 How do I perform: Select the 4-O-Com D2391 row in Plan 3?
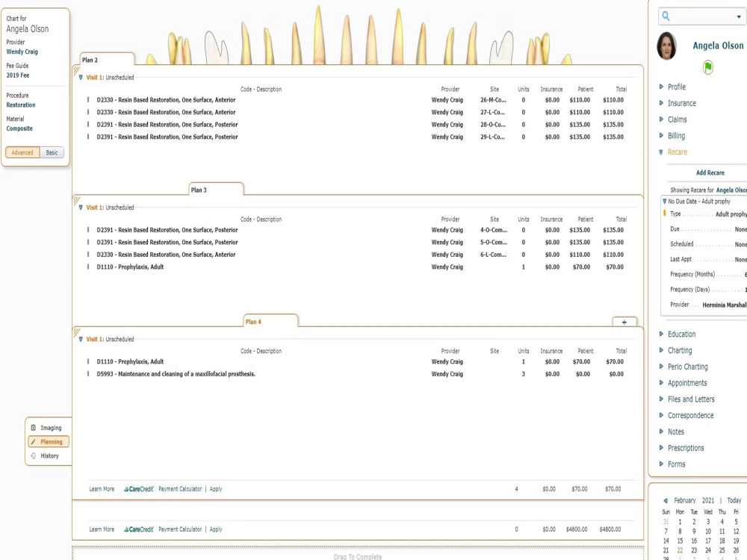[x=355, y=230]
